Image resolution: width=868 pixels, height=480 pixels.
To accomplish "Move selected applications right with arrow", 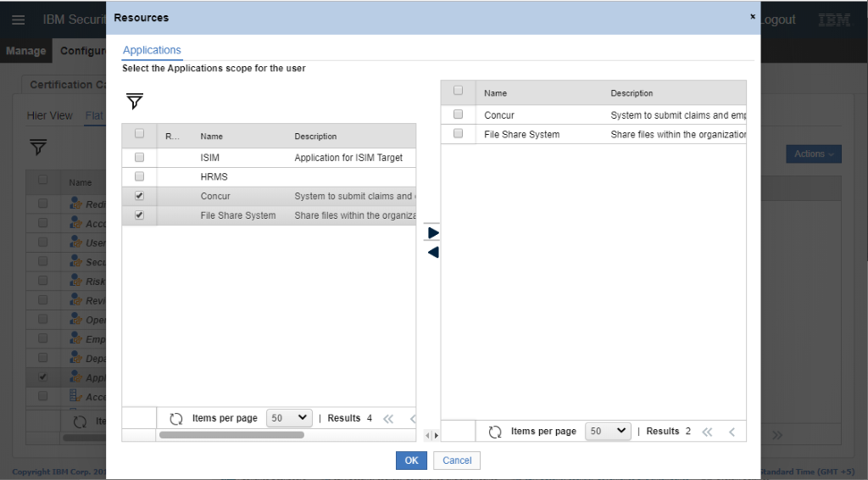I will [433, 233].
